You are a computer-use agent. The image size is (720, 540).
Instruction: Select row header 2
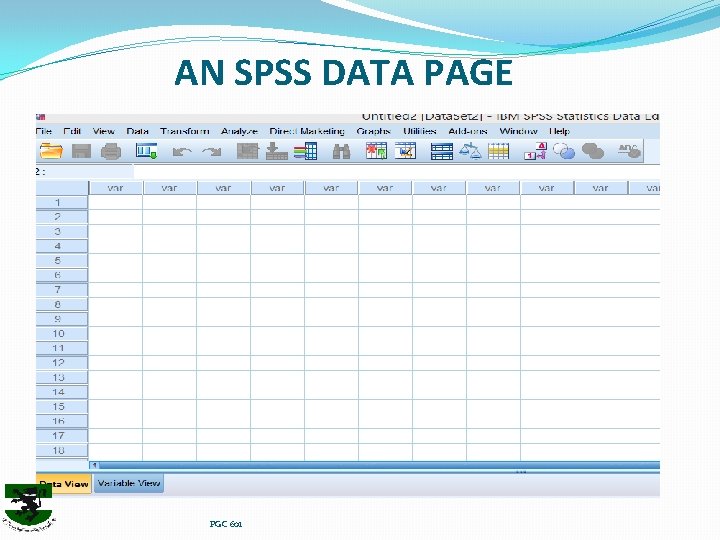click(x=62, y=217)
